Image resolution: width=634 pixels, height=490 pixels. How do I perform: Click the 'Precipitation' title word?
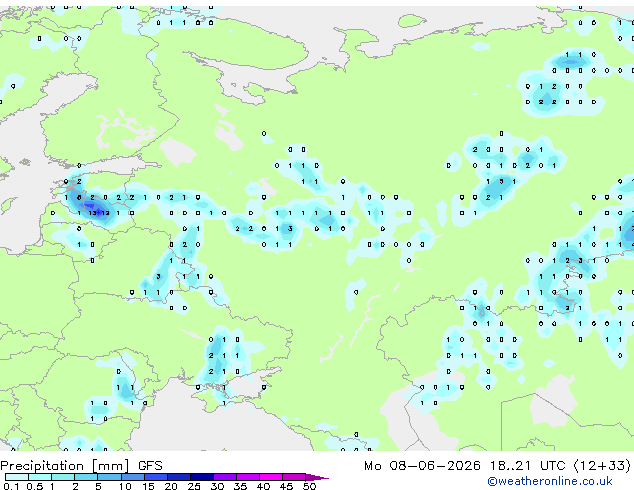[x=42, y=466]
